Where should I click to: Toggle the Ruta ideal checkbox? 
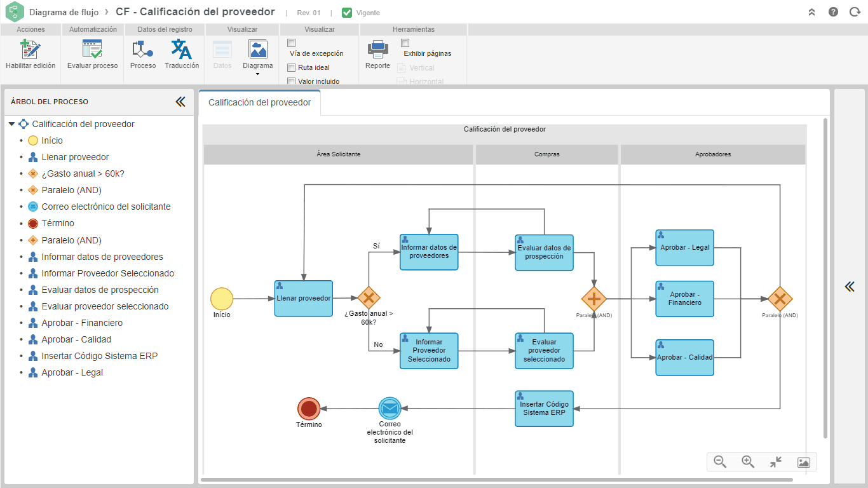(292, 67)
